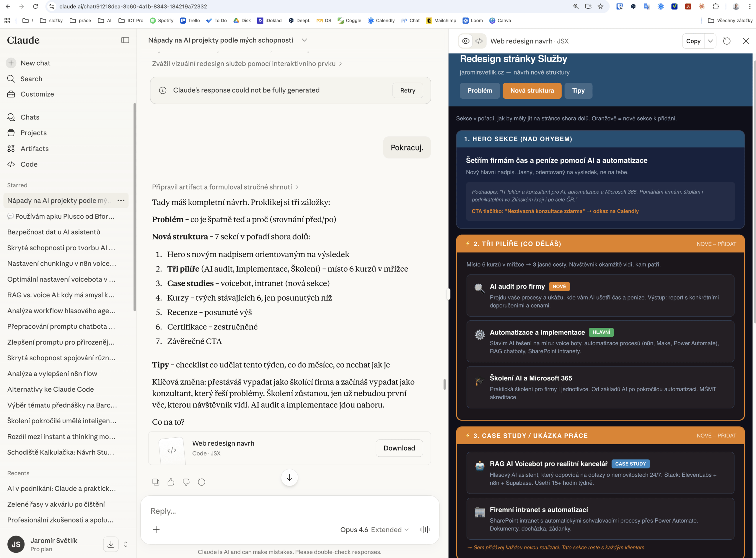Copy the response with the copy icon

pos(156,482)
